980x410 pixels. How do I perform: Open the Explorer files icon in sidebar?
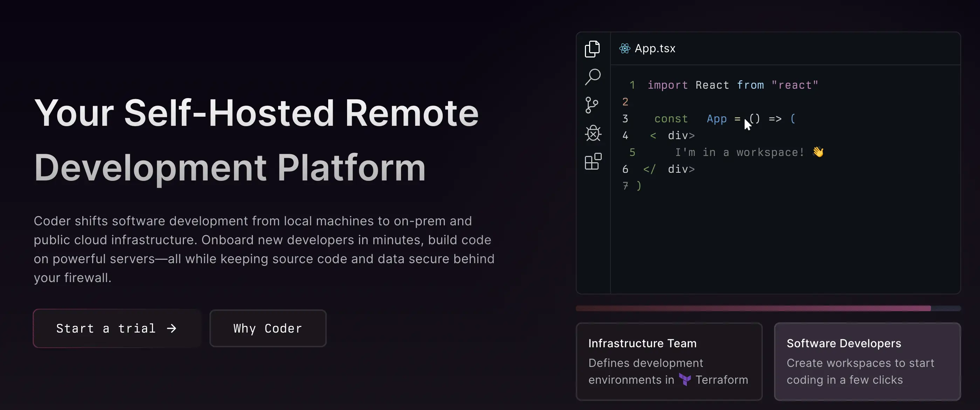pyautogui.click(x=592, y=49)
